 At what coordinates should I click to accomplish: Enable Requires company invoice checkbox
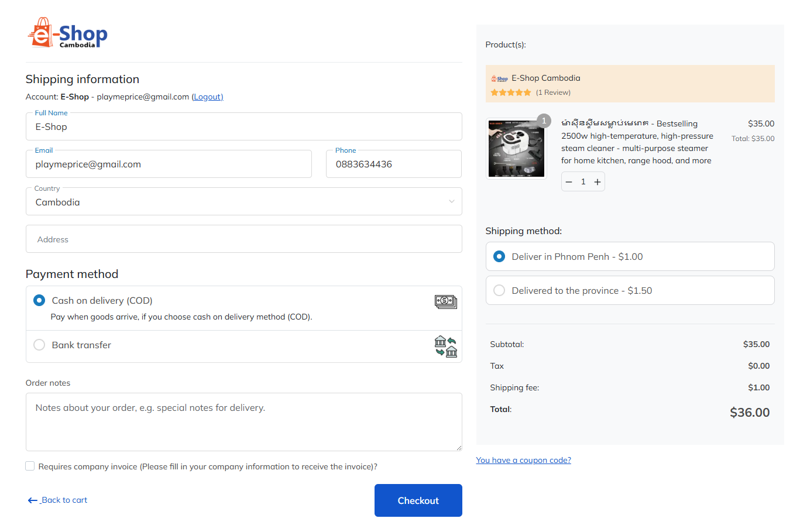(30, 466)
